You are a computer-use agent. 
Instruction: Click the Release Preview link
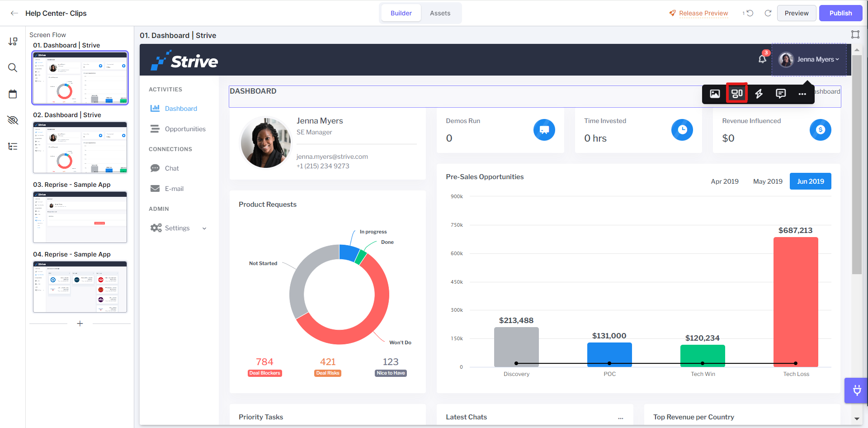[703, 13]
